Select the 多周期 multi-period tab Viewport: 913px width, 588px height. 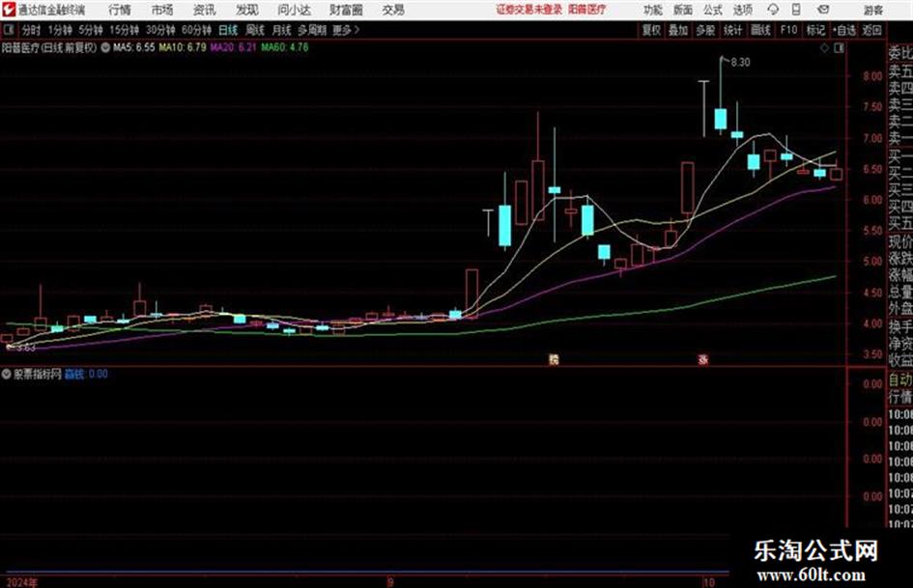point(312,30)
